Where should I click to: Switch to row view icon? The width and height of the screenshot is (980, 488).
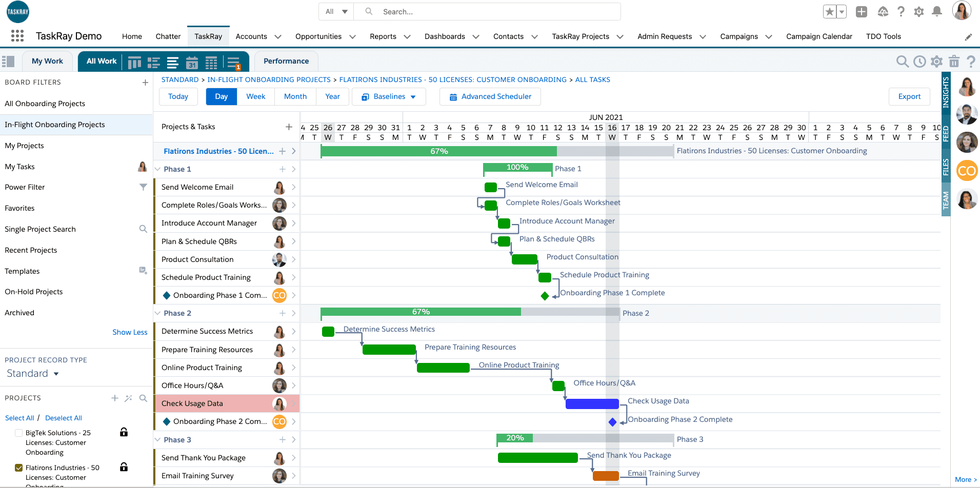click(x=154, y=63)
